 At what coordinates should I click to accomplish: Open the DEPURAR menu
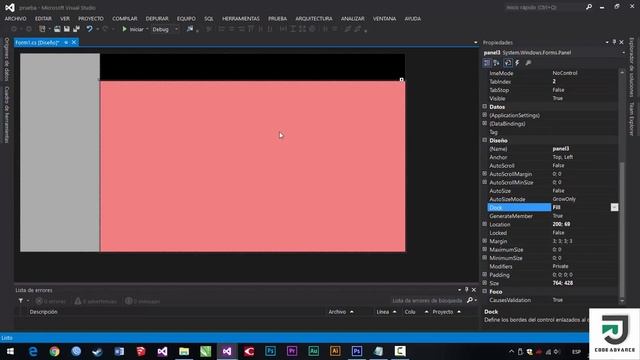[157, 18]
